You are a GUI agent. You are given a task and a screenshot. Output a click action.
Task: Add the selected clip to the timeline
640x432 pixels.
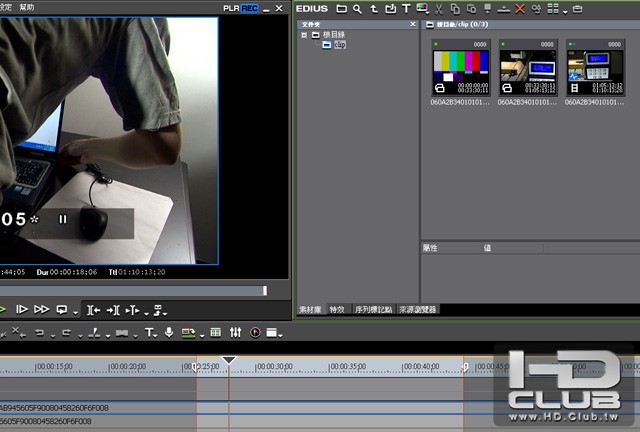tap(504, 9)
